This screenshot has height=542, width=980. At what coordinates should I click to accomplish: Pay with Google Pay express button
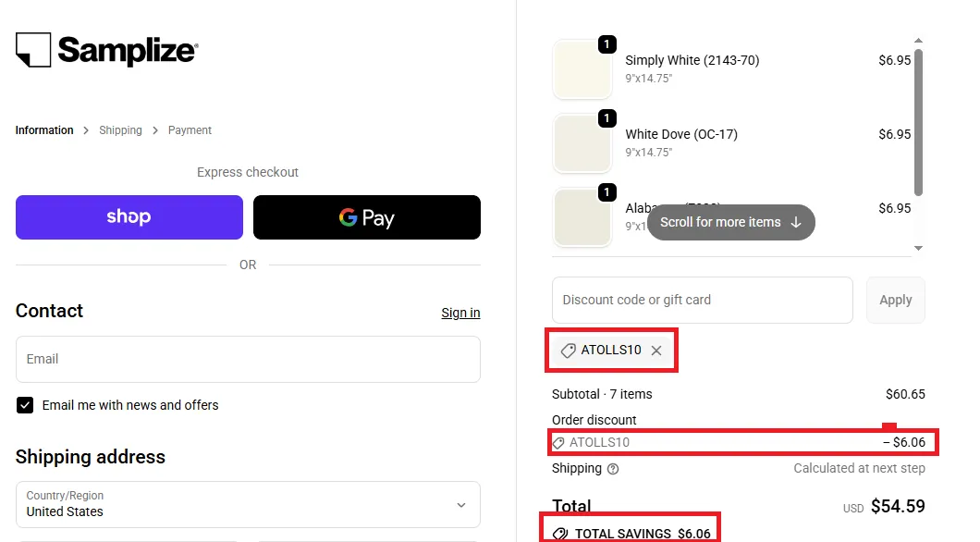click(x=367, y=217)
